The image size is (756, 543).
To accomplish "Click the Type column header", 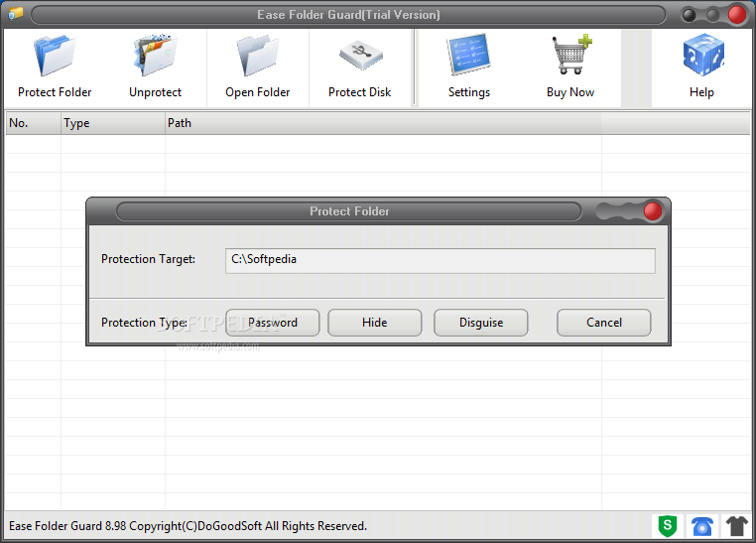I will click(x=113, y=123).
